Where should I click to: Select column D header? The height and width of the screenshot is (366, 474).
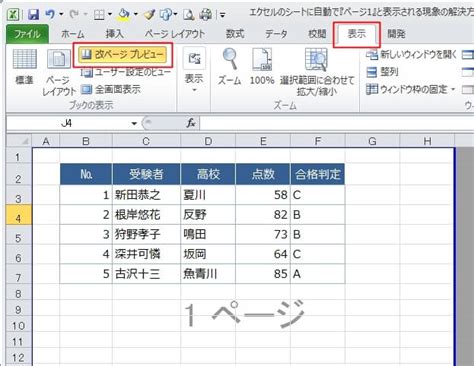tap(208, 141)
